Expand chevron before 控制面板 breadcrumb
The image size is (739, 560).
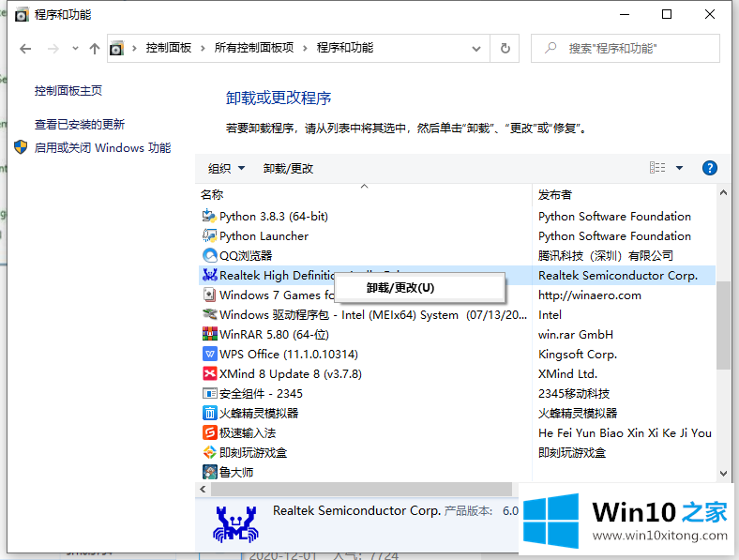[x=134, y=48]
